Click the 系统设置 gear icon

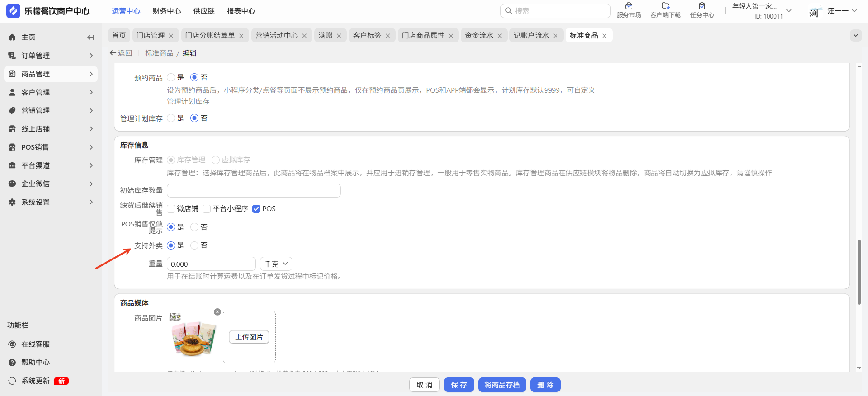pos(12,202)
